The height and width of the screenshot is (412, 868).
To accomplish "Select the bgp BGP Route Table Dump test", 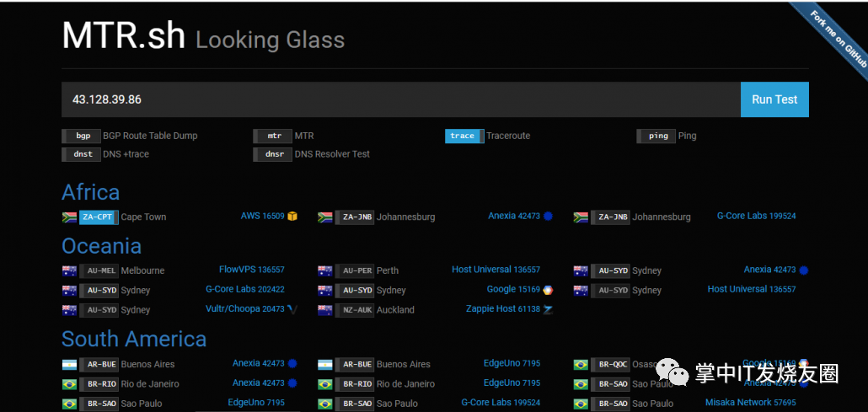I will point(83,136).
